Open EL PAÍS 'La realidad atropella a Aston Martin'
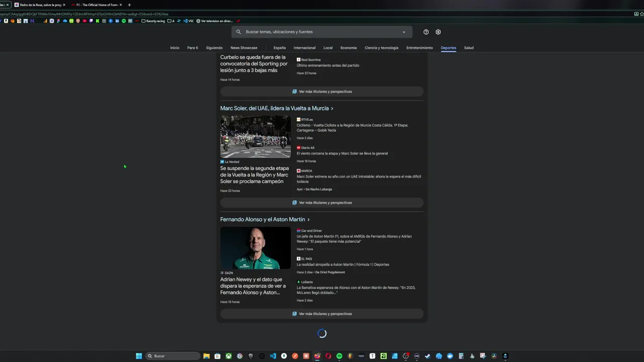 (x=343, y=264)
